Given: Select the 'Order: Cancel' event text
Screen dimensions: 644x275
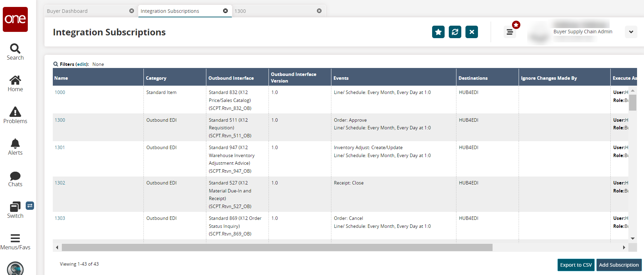Looking at the screenshot, I should point(348,218).
